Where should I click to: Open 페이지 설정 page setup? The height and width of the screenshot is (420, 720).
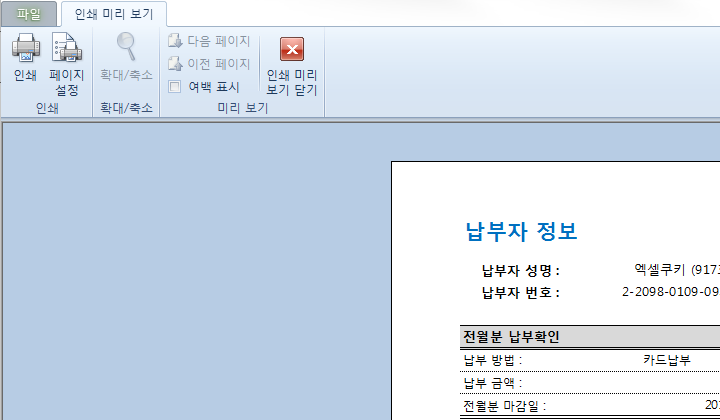pyautogui.click(x=67, y=64)
